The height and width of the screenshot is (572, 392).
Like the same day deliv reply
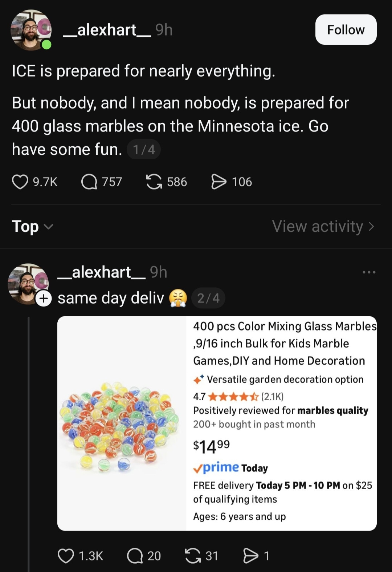(66, 556)
